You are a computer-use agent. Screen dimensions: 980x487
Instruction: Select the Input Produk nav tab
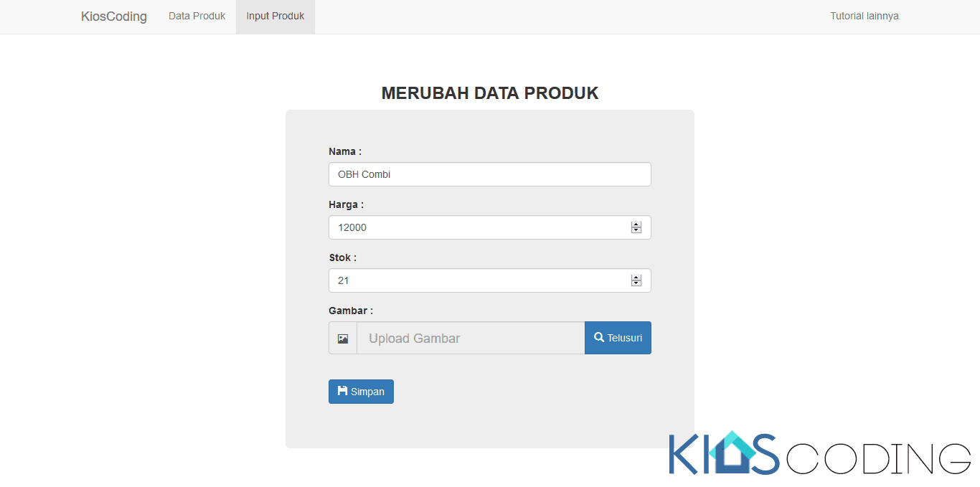pos(275,16)
